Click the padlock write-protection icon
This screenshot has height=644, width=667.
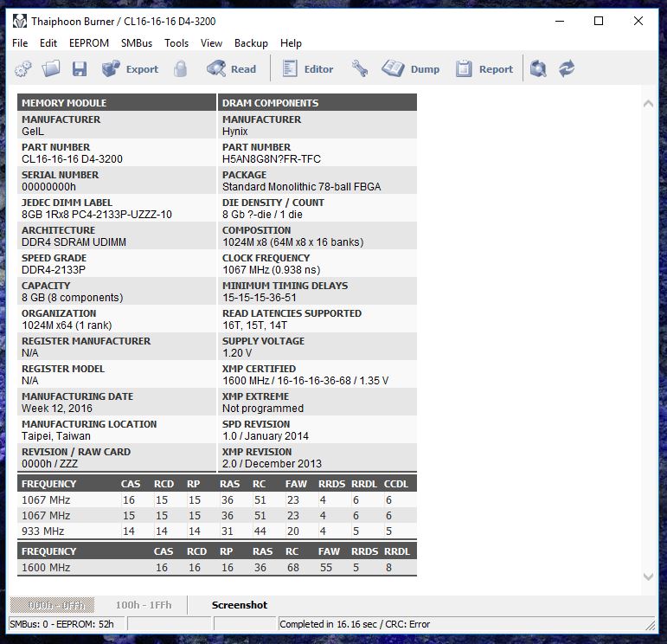(180, 68)
